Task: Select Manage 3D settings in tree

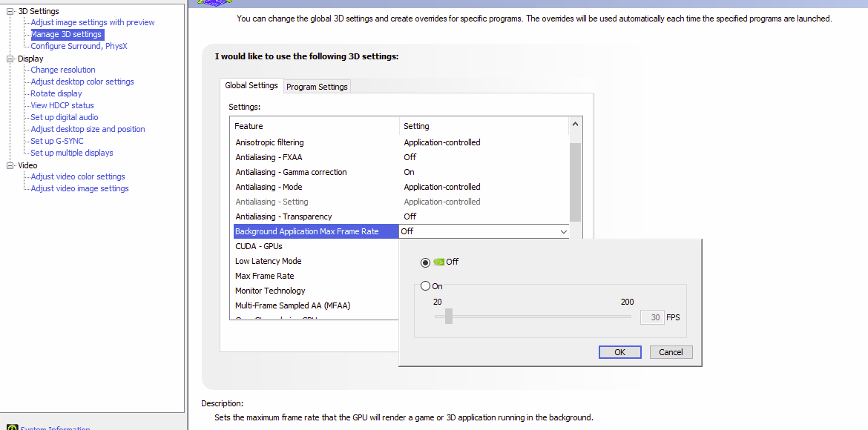Action: click(67, 34)
